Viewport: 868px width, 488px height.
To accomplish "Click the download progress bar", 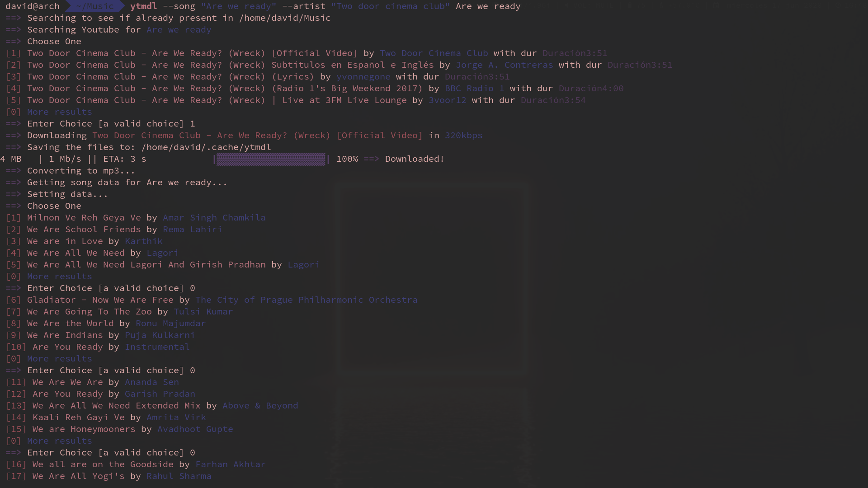I will pos(271,159).
